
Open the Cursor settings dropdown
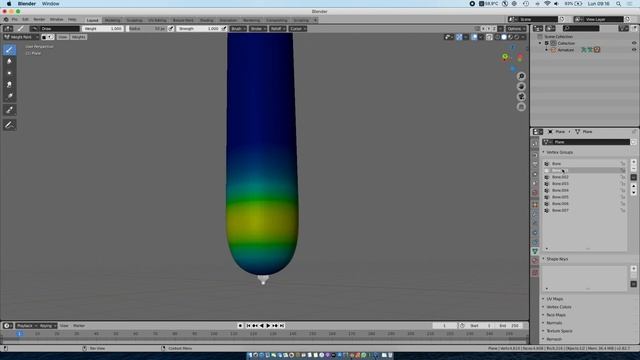(x=297, y=29)
